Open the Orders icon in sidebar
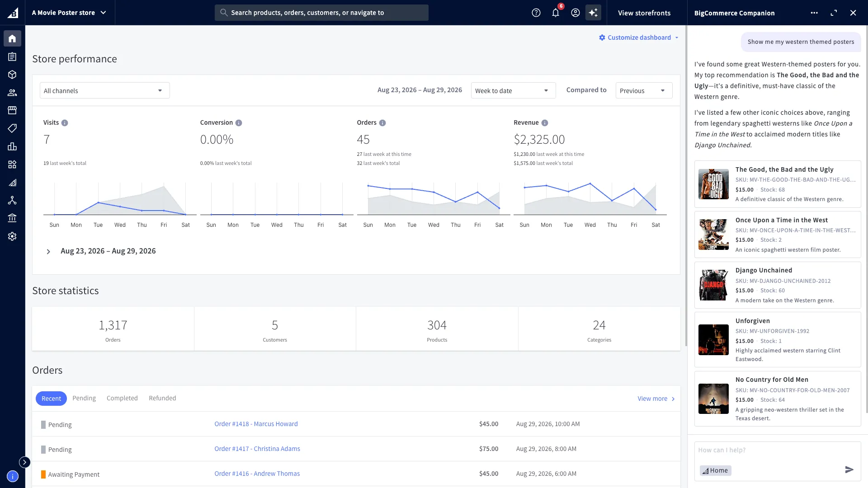The height and width of the screenshot is (488, 868). click(12, 56)
